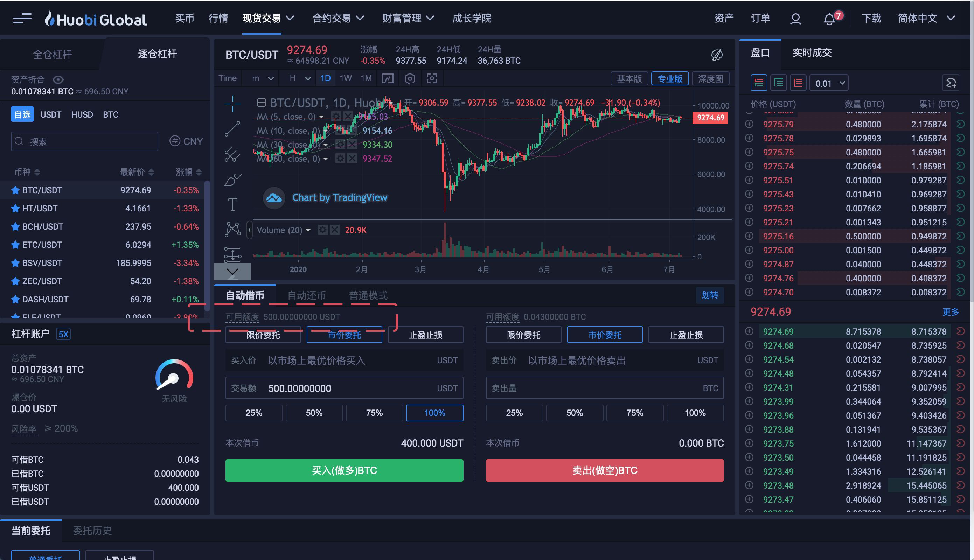Unfavorite BTC/USDT star
The image size is (974, 560).
click(x=15, y=190)
